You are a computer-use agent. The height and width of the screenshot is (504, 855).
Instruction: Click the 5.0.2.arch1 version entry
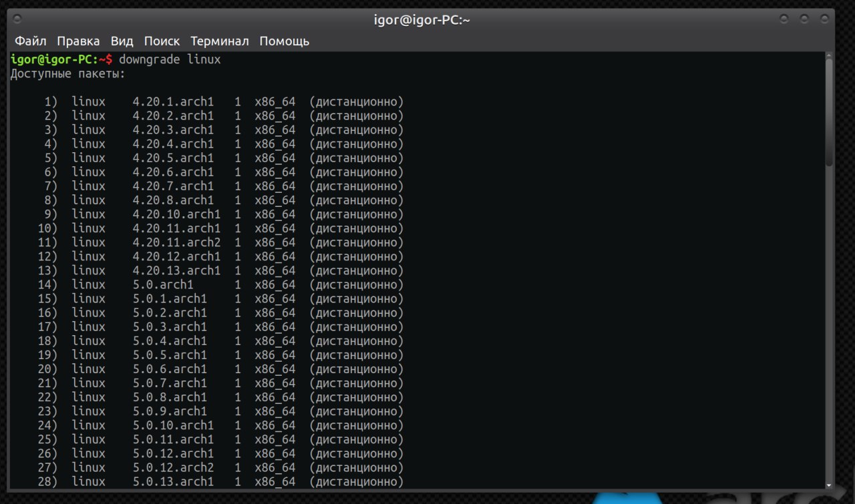[x=170, y=312]
